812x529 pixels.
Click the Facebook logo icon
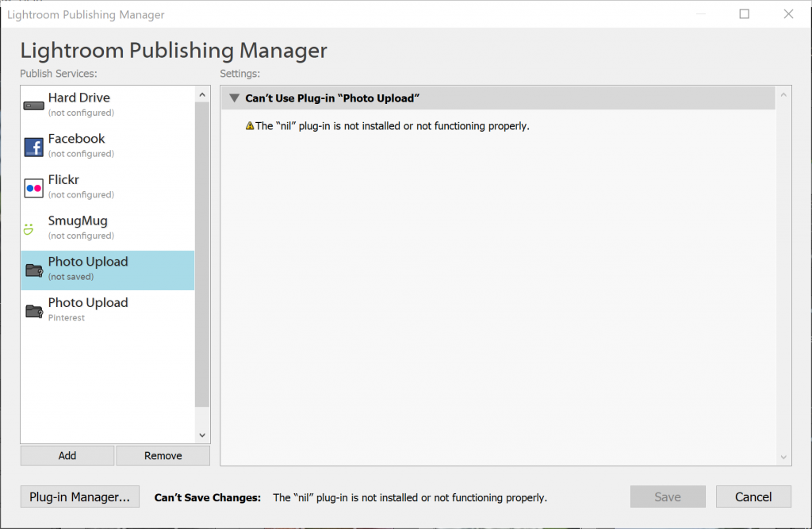[x=33, y=147]
